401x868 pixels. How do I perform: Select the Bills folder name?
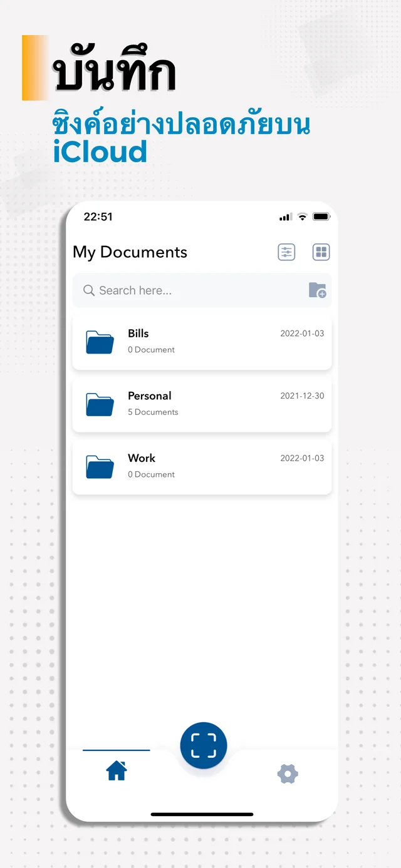coord(138,334)
